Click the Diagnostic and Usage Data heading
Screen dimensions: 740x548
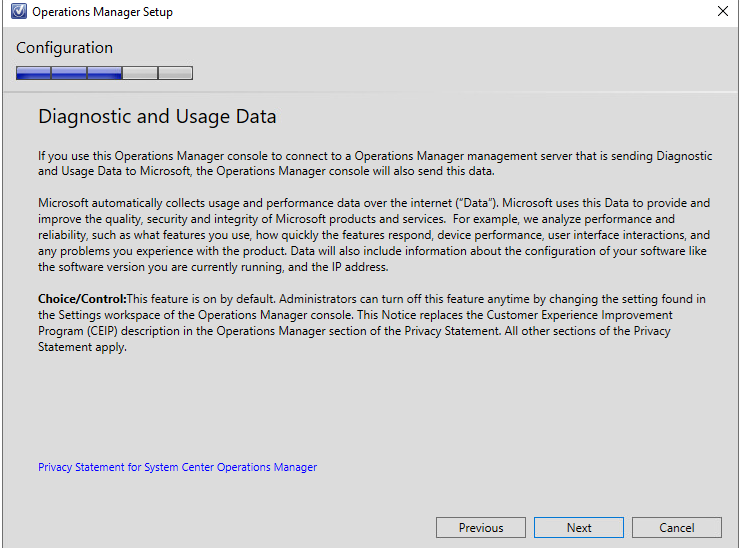pos(157,117)
